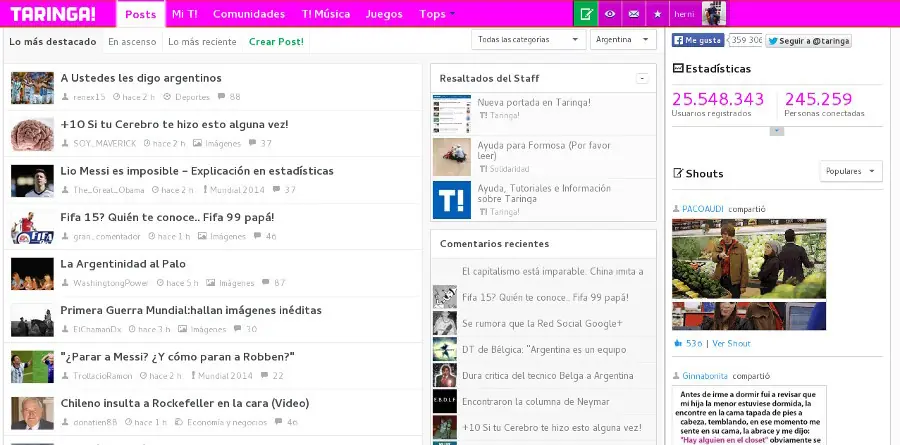Click the Mundial 2014 tag on Messi estadísticas post

(236, 190)
